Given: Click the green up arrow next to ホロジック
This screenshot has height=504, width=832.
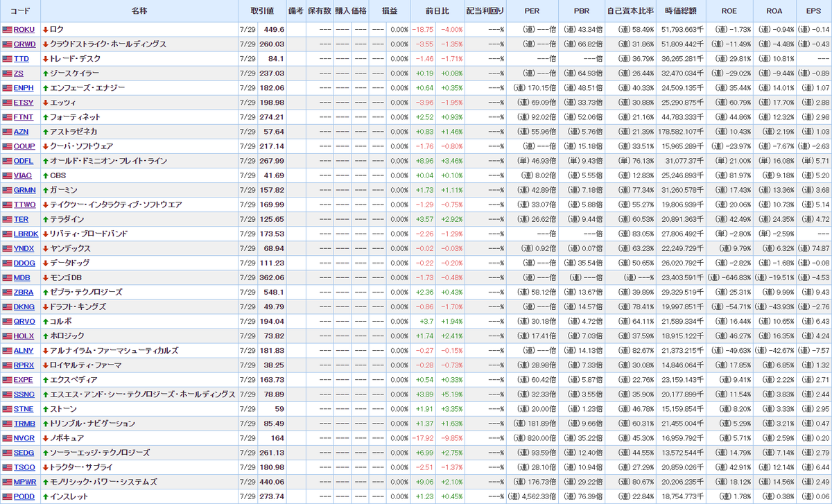Looking at the screenshot, I should 46,336.
